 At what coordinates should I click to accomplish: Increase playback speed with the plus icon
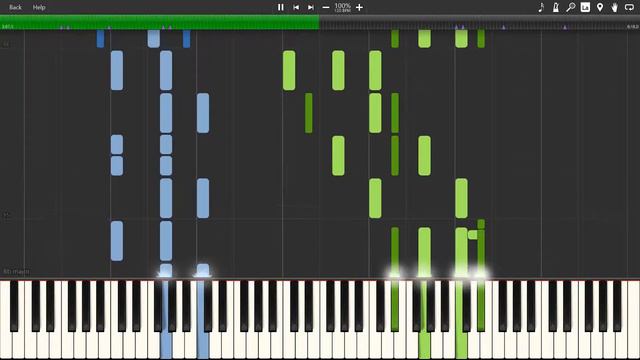359,7
